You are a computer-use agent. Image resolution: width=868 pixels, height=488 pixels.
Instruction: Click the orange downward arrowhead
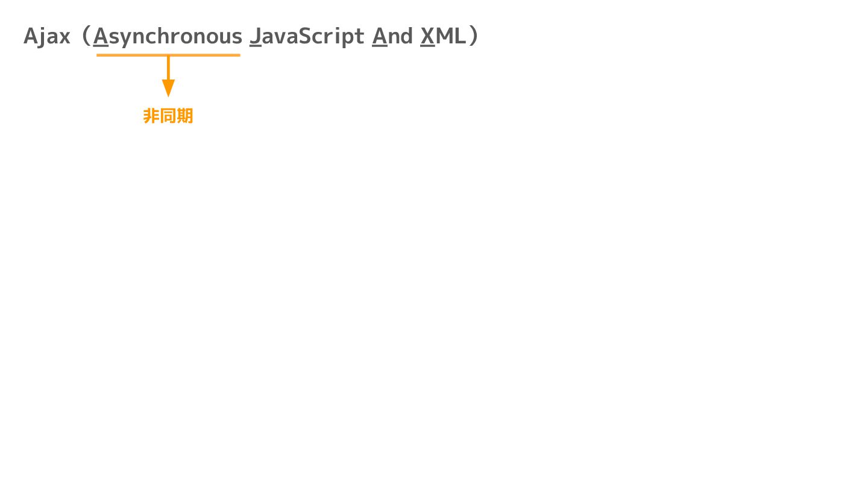coord(168,88)
